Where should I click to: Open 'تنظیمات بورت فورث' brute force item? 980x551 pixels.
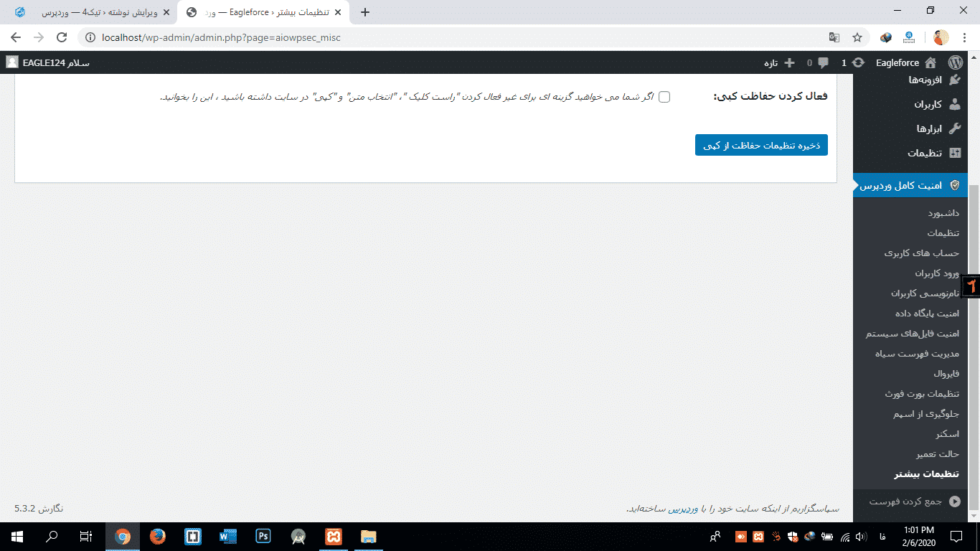coord(922,394)
